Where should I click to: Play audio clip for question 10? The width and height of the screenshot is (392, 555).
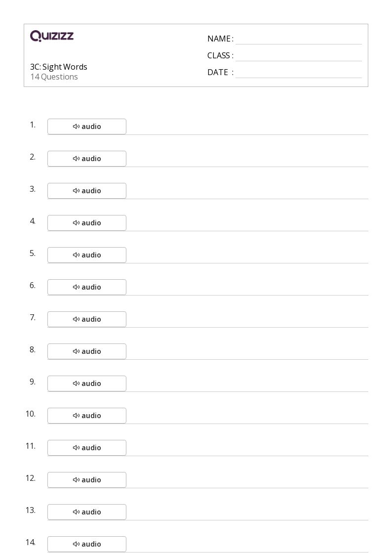pyautogui.click(x=86, y=416)
